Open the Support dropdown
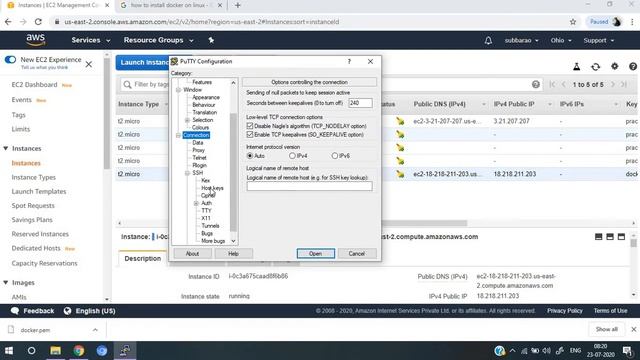The height and width of the screenshot is (360, 640). tap(598, 40)
